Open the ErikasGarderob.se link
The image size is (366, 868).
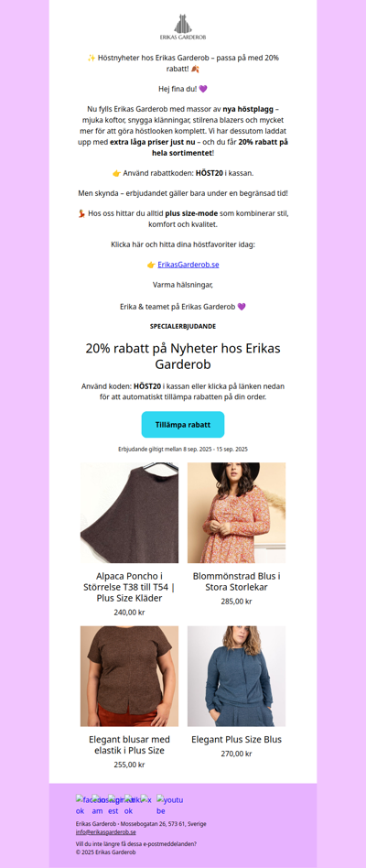(x=188, y=265)
